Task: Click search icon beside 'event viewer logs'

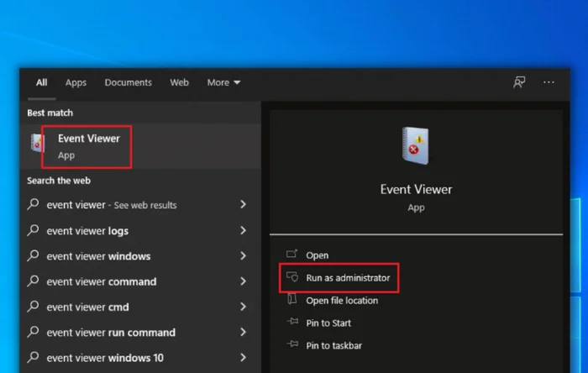Action: point(34,230)
